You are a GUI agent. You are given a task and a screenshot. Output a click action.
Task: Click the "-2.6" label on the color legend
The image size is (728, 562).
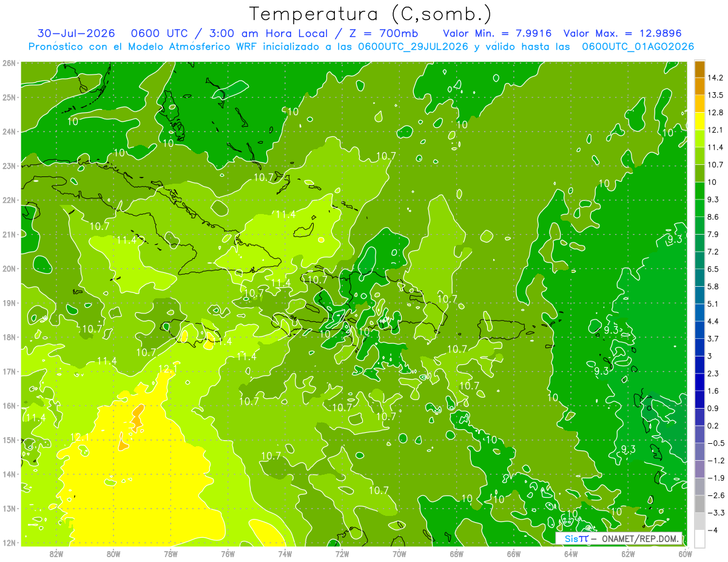pyautogui.click(x=715, y=495)
